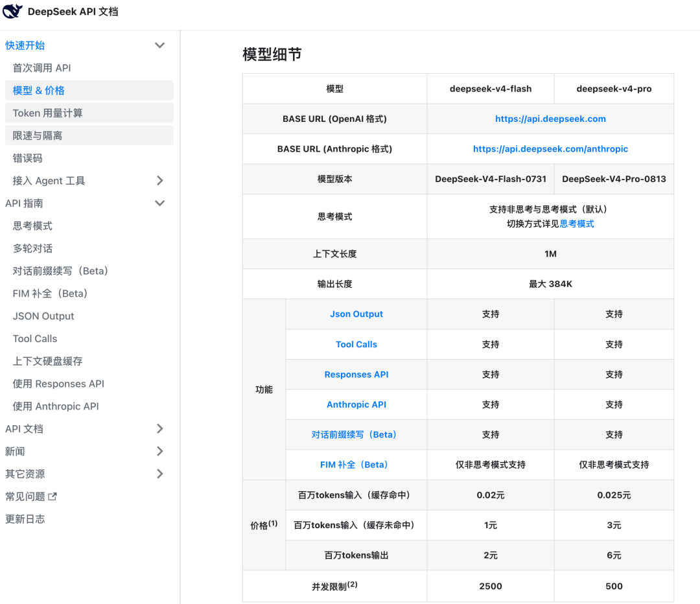
Task: Click the 6元 output price cell
Action: click(x=614, y=555)
